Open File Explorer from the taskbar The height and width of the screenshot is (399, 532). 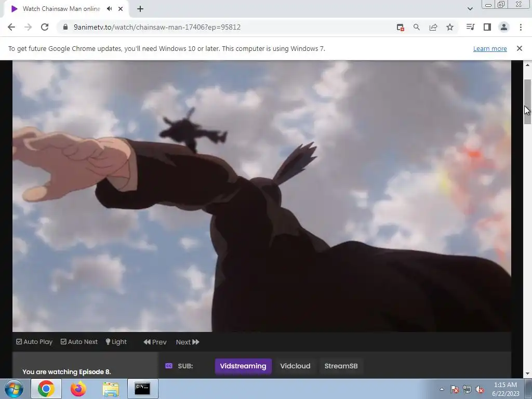pyautogui.click(x=111, y=389)
